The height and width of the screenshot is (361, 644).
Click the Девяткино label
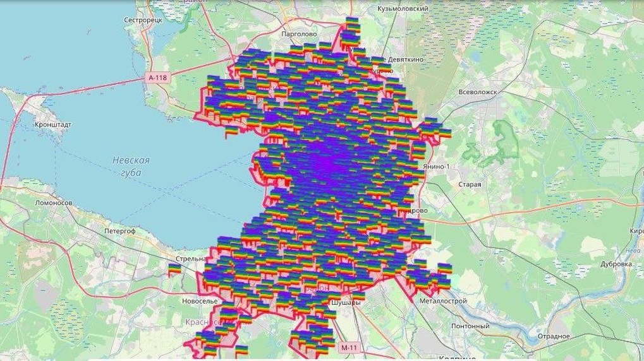[x=405, y=59]
